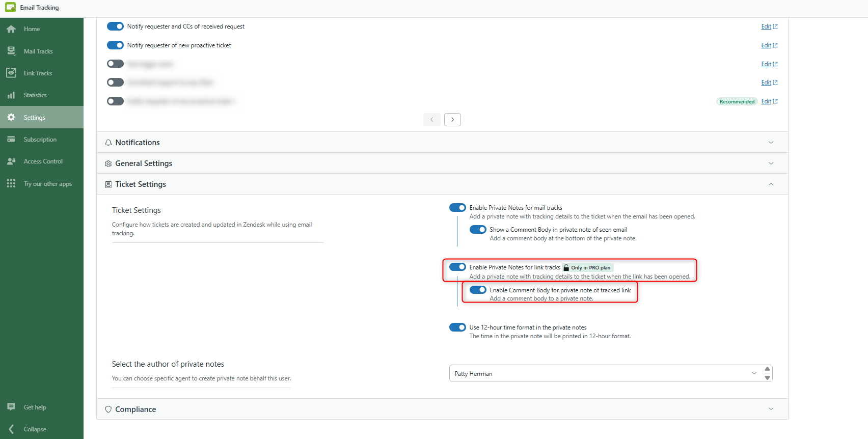Click the stepper up arrow on author select
This screenshot has height=439, width=868.
(767, 369)
